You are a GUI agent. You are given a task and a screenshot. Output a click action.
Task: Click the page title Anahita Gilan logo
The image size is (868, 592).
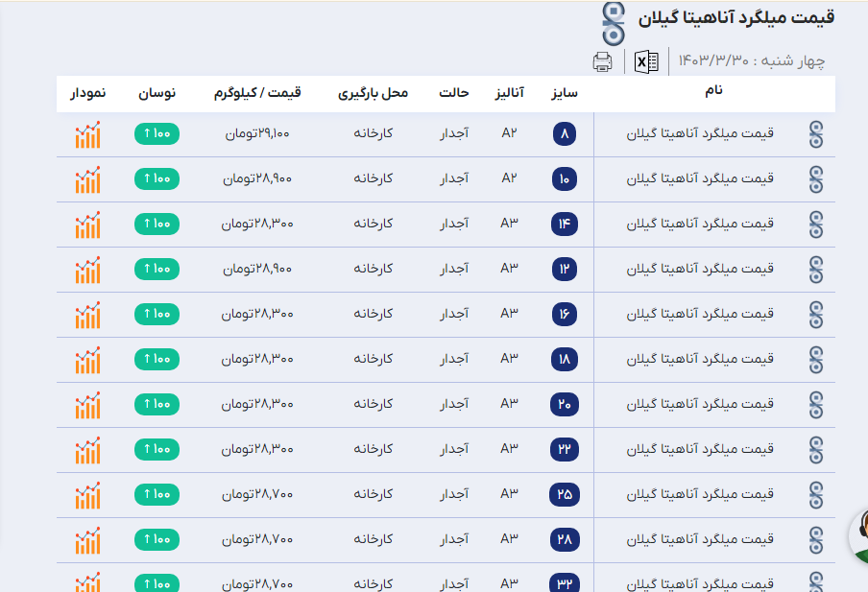(613, 17)
